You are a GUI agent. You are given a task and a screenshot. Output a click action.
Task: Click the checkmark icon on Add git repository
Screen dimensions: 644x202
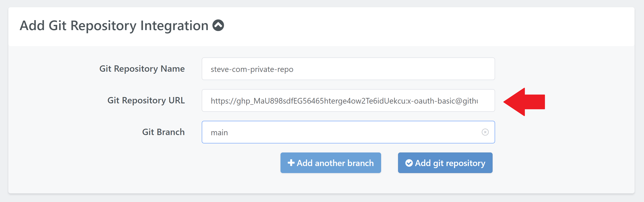[x=409, y=163]
